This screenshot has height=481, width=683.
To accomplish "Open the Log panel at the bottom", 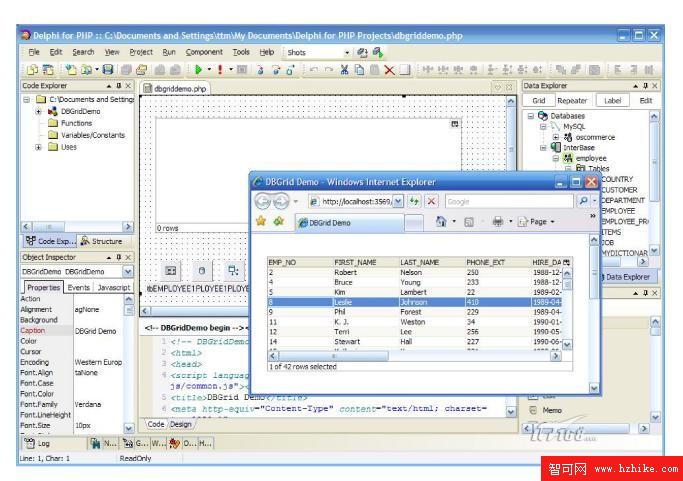I will point(38,444).
